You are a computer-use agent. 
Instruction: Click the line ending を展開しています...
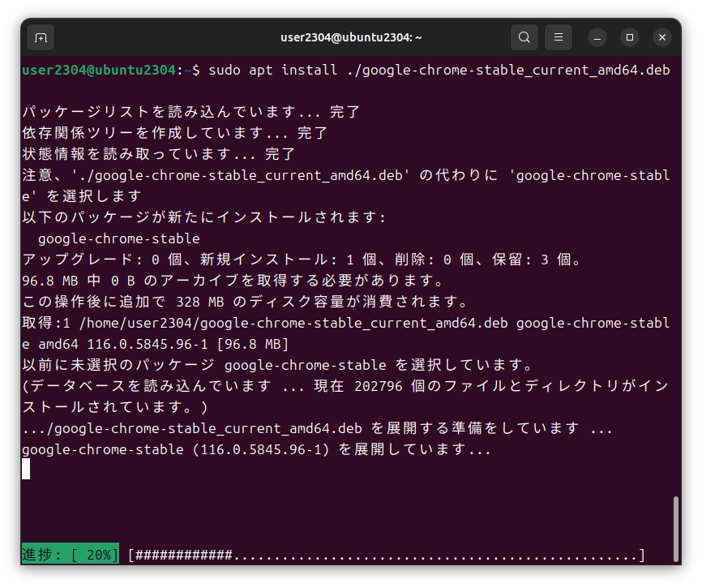pos(256,449)
